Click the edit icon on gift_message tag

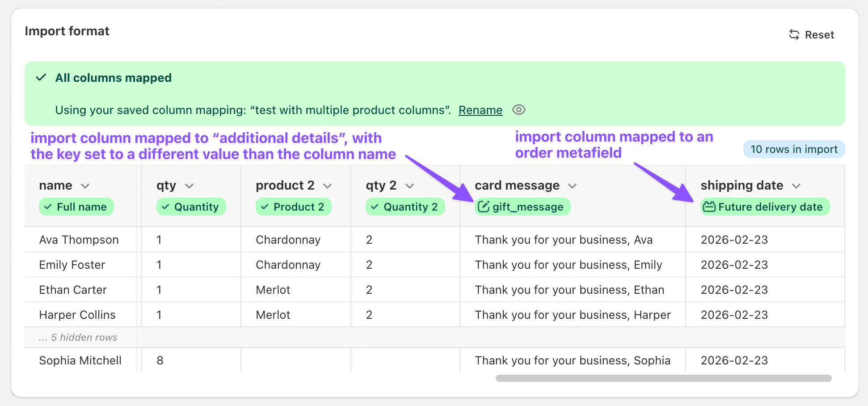tap(484, 207)
